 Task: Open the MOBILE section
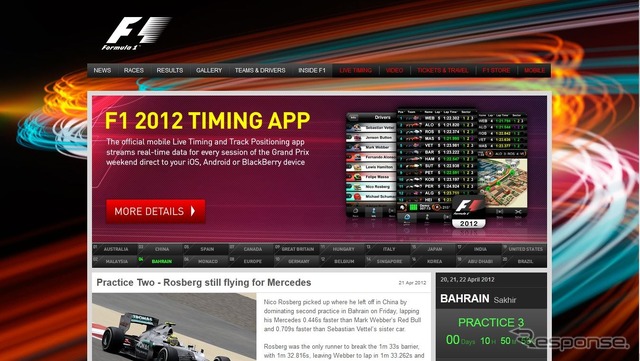[534, 70]
